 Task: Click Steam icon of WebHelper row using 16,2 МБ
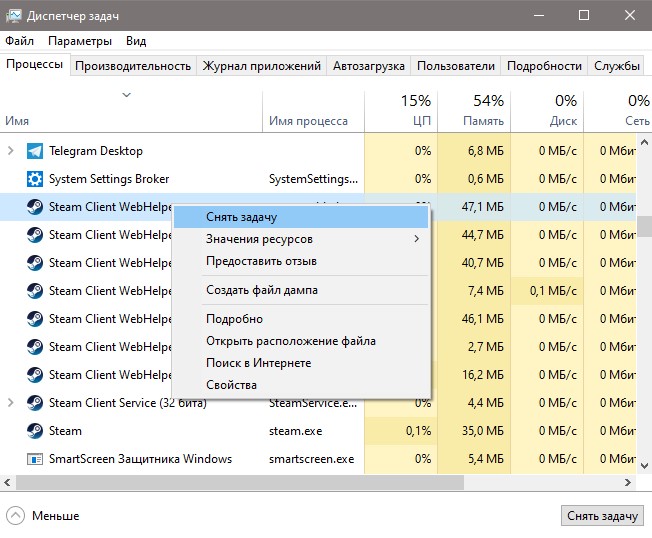(x=35, y=375)
